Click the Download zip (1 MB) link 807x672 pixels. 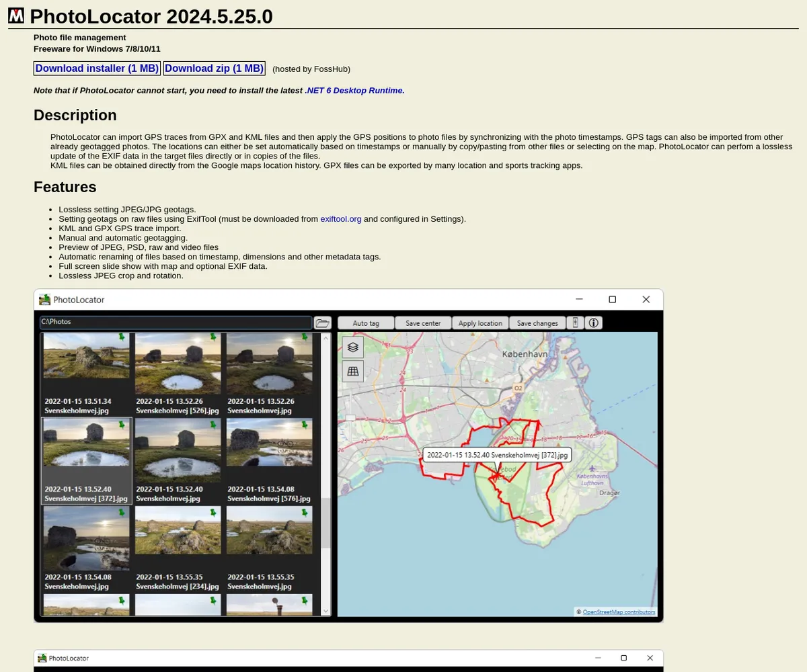click(214, 69)
